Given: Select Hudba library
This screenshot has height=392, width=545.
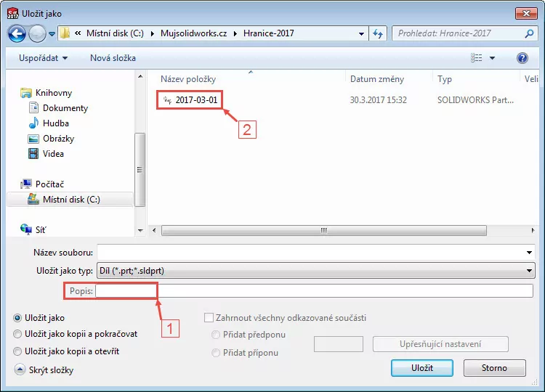Looking at the screenshot, I should (x=56, y=123).
